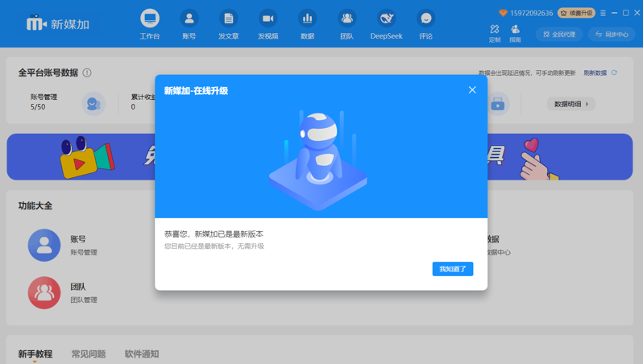The height and width of the screenshot is (364, 643).
Task: Open the 发文章 publish article icon
Action: tap(228, 19)
